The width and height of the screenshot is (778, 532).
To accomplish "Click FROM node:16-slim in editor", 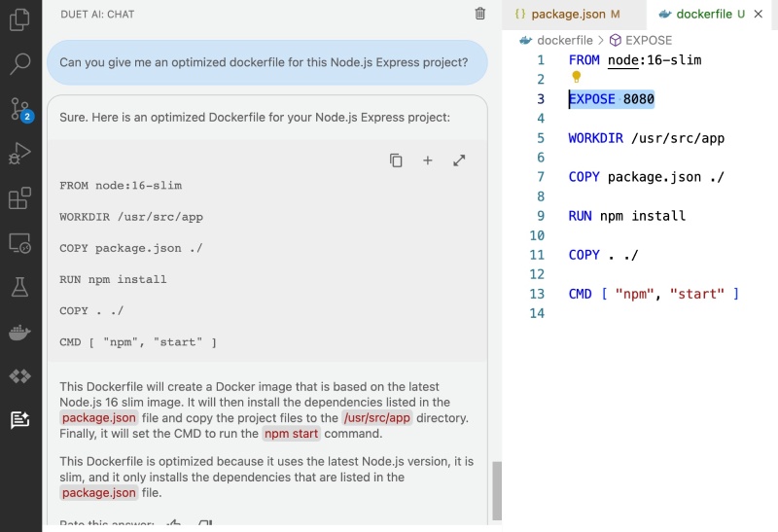I will point(635,60).
